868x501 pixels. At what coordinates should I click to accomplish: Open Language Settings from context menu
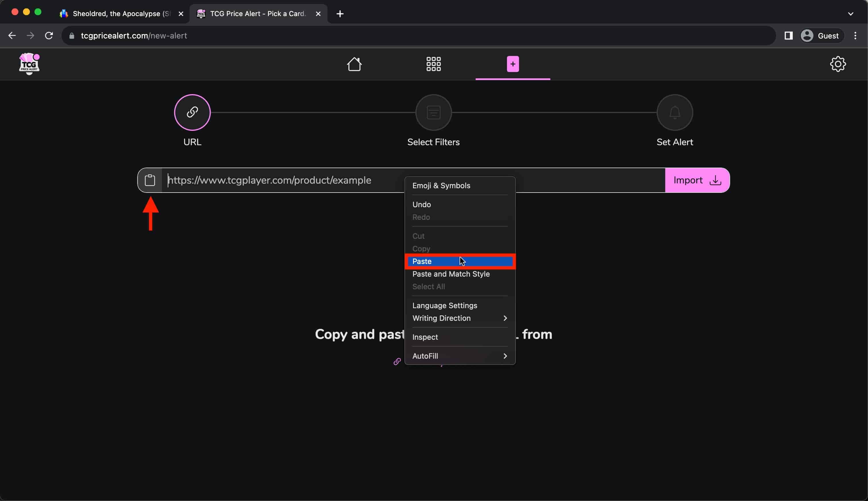(460, 306)
